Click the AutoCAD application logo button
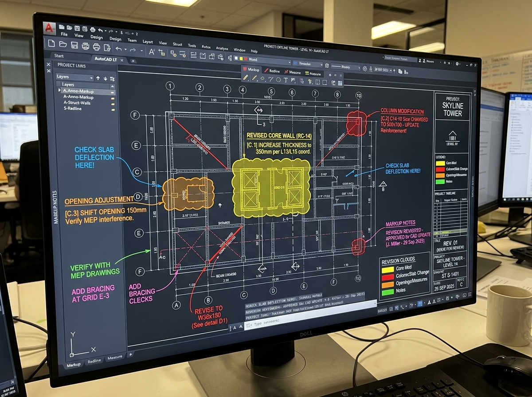This screenshot has width=532, height=397. pos(49,28)
